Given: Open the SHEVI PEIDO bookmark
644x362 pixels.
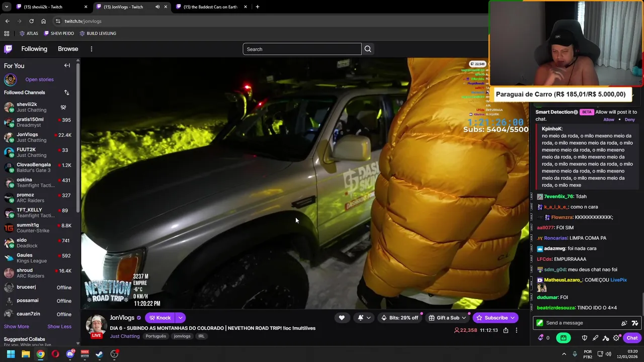Looking at the screenshot, I should click(59, 33).
